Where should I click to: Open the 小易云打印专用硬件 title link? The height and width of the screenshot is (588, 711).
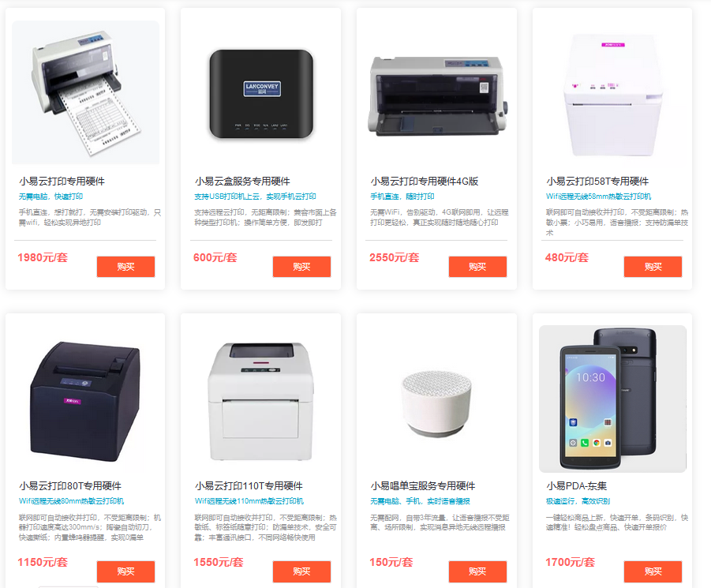click(62, 182)
